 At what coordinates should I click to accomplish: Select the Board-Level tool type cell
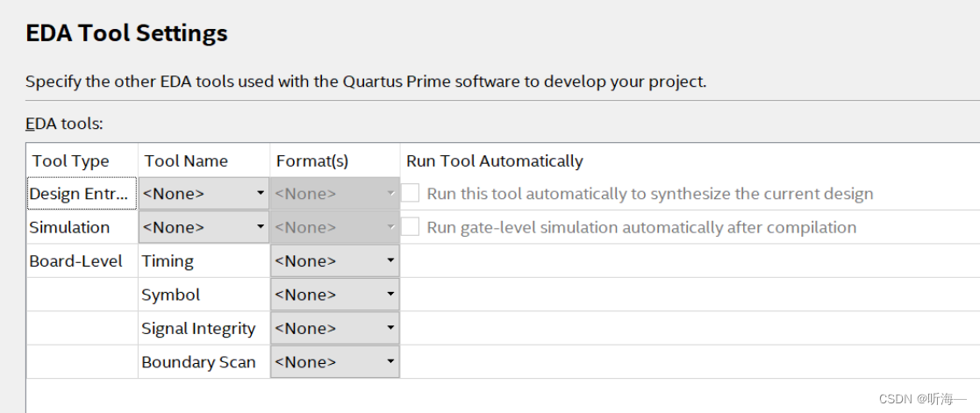(x=75, y=261)
